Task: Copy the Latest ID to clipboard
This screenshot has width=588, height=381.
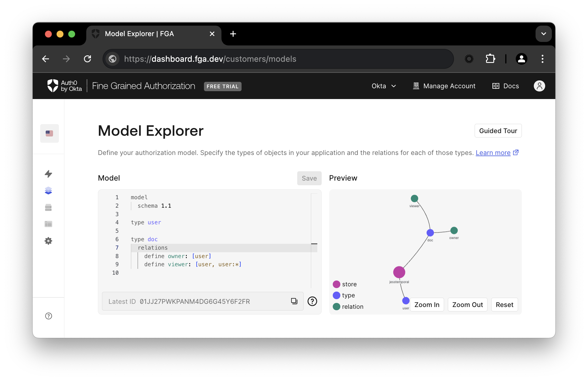Action: pyautogui.click(x=294, y=301)
